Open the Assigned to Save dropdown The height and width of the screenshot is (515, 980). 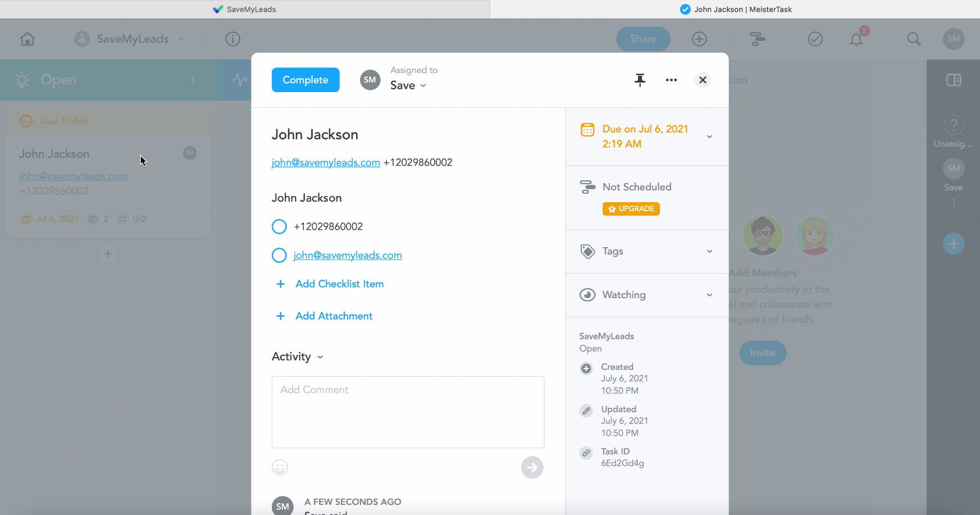coord(408,85)
